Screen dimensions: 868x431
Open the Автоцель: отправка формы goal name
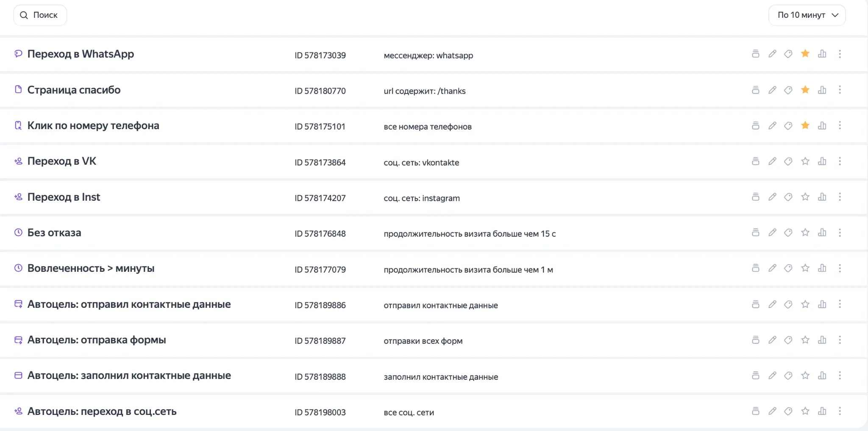click(97, 340)
